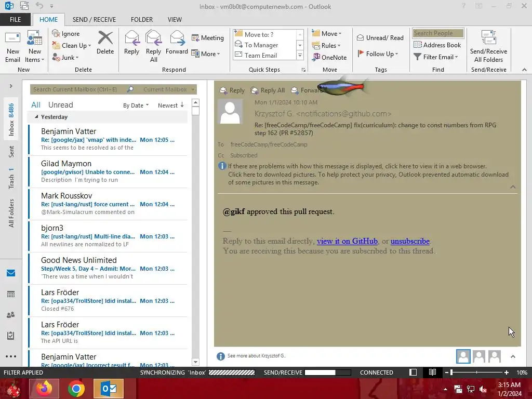Create a New Email
532x399 pixels.
(x=12, y=47)
